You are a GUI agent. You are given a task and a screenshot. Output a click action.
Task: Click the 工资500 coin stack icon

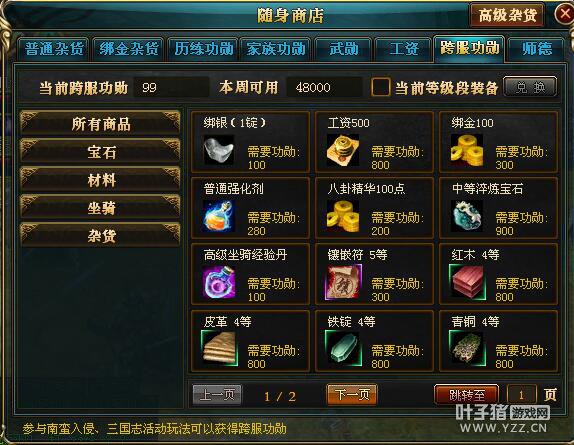(x=343, y=150)
